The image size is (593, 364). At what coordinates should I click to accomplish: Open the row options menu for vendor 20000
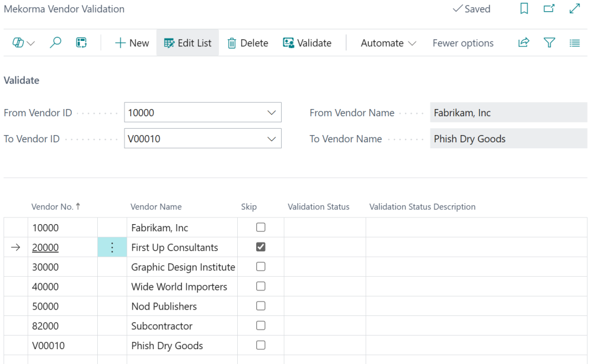click(x=112, y=247)
